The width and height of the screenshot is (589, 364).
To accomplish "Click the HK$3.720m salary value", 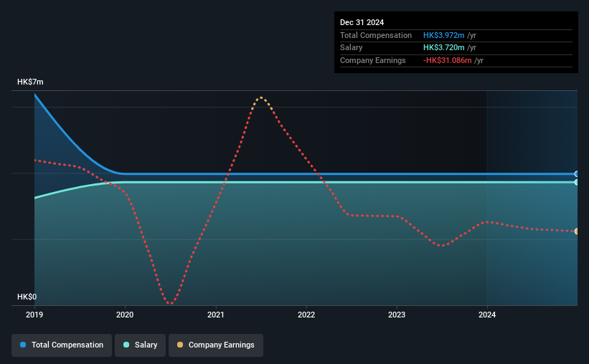I will (x=443, y=48).
